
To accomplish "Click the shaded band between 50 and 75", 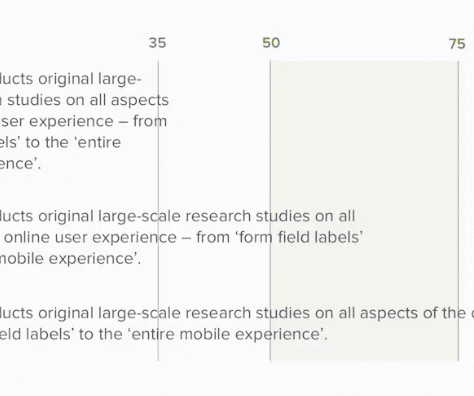I will pyautogui.click(x=364, y=211).
